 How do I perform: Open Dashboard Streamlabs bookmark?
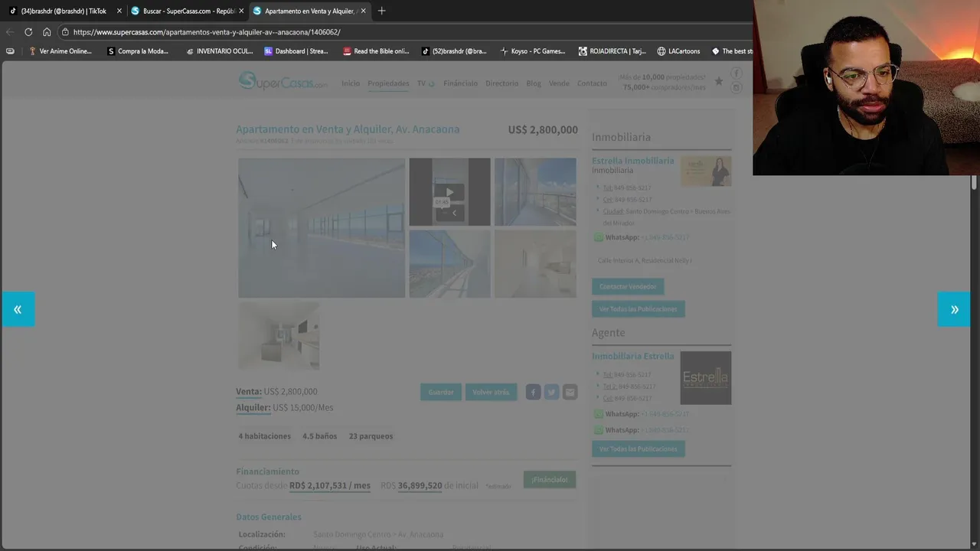[296, 51]
